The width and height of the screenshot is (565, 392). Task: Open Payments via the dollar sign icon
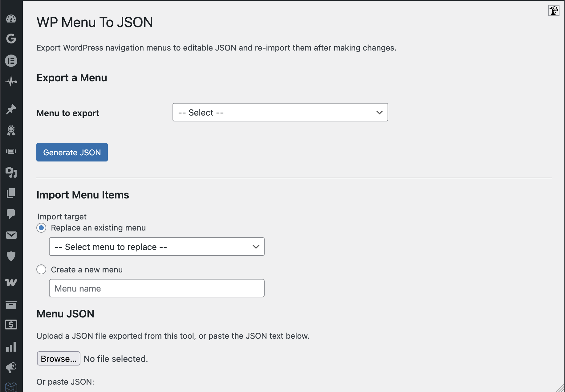pos(11,325)
